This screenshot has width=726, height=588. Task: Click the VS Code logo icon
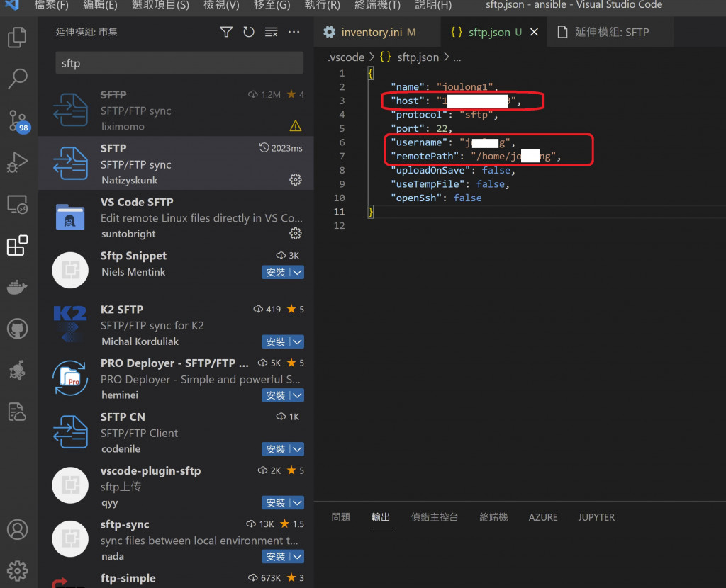point(12,5)
